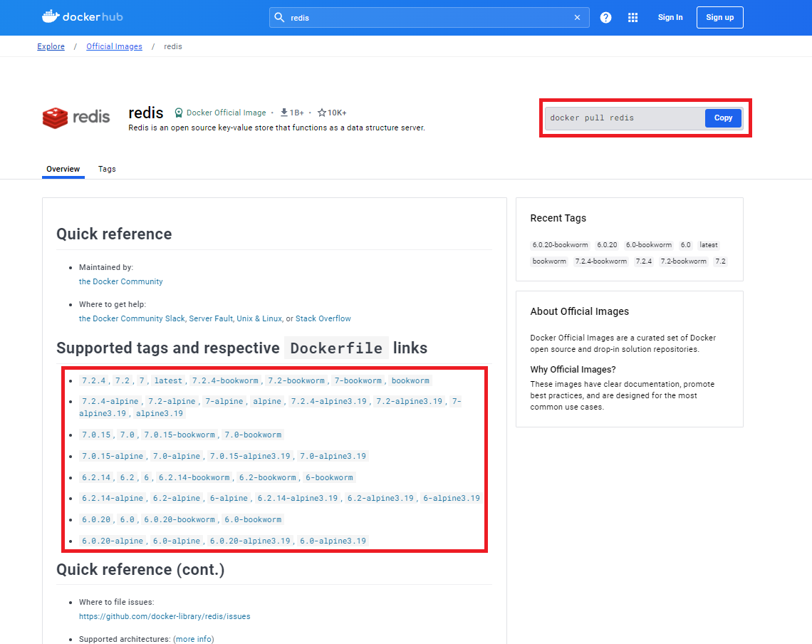Open the apps grid icon
Viewport: 812px width, 644px height.
[x=633, y=18]
